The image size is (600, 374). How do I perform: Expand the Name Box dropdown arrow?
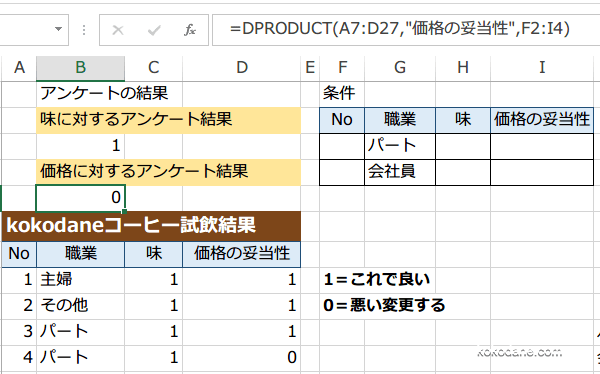pyautogui.click(x=59, y=29)
